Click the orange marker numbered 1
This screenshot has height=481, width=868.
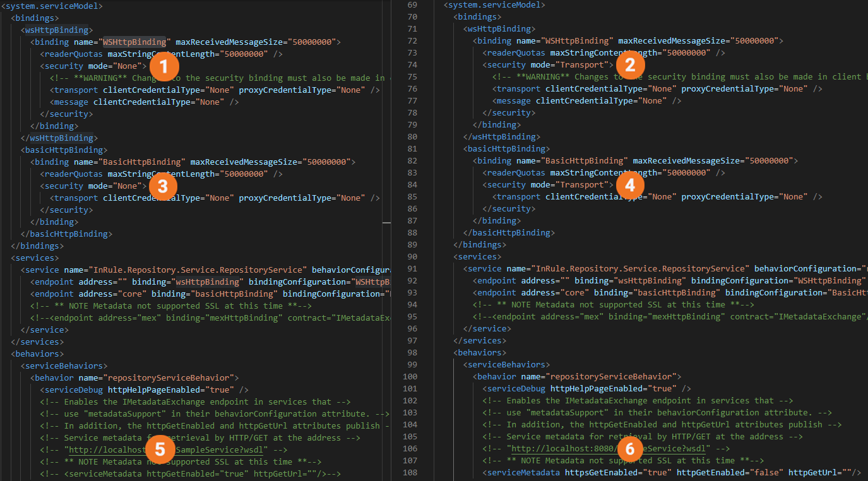point(163,67)
